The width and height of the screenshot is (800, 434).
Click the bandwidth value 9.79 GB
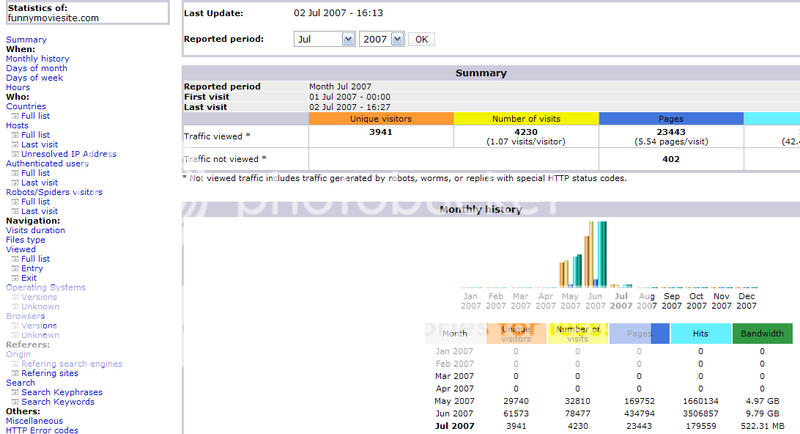pos(762,414)
